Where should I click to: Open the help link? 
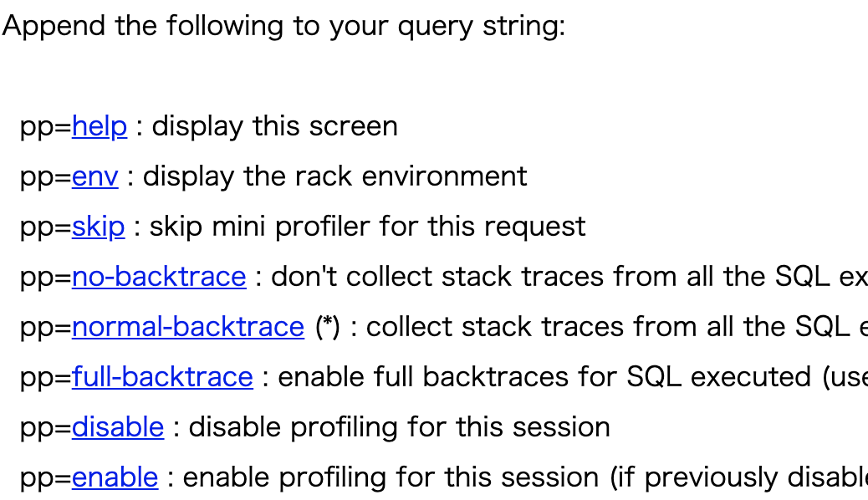[x=100, y=126]
